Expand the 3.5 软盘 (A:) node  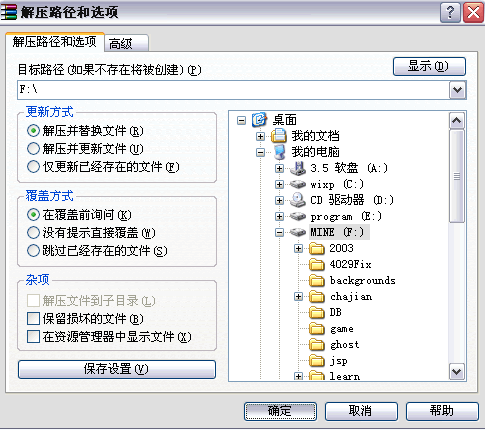[x=279, y=168]
